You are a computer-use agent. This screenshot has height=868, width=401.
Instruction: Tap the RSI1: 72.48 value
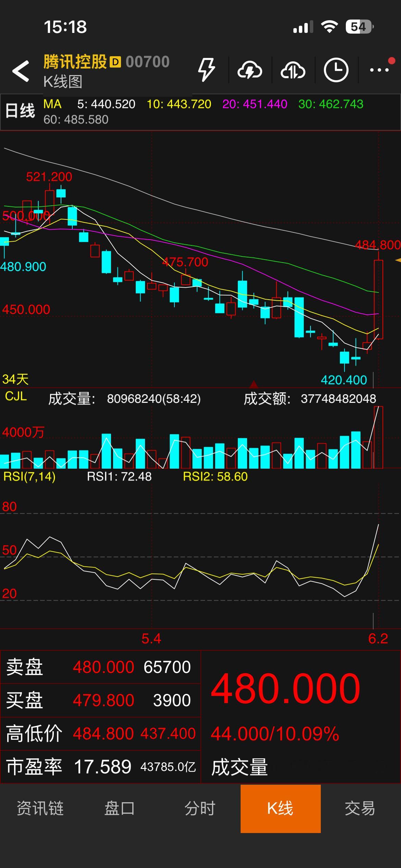pyautogui.click(x=119, y=477)
